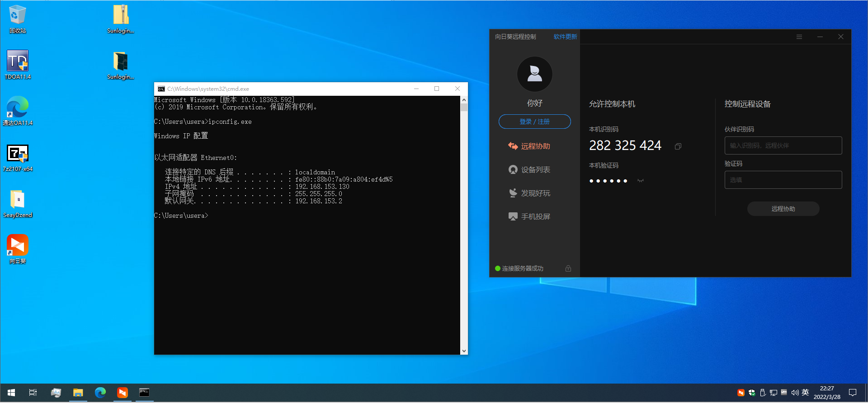
Task: Open Task View on the taskbar
Action: pos(33,393)
